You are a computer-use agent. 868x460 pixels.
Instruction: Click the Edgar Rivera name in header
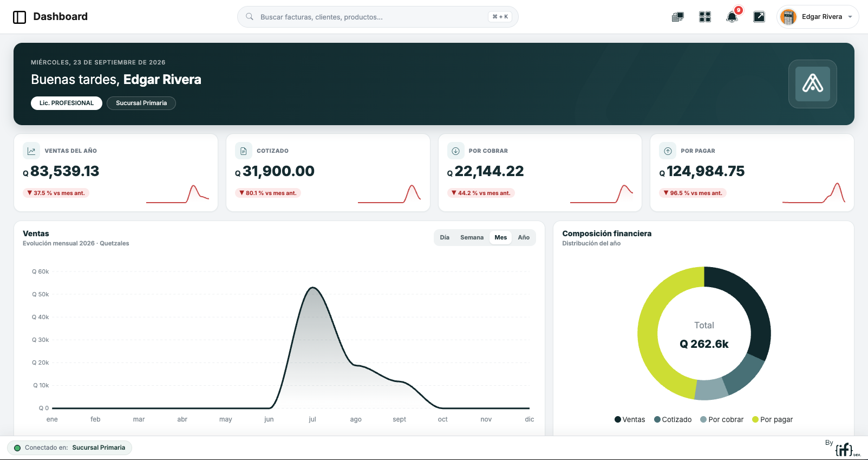click(x=822, y=17)
